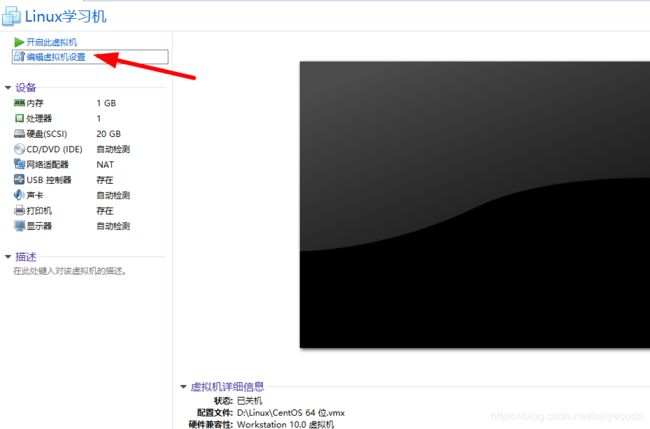Viewport: 650px width, 429px height.
Task: Click the Workstation 10.0 虚拟机 compatibility value
Action: pos(285,424)
